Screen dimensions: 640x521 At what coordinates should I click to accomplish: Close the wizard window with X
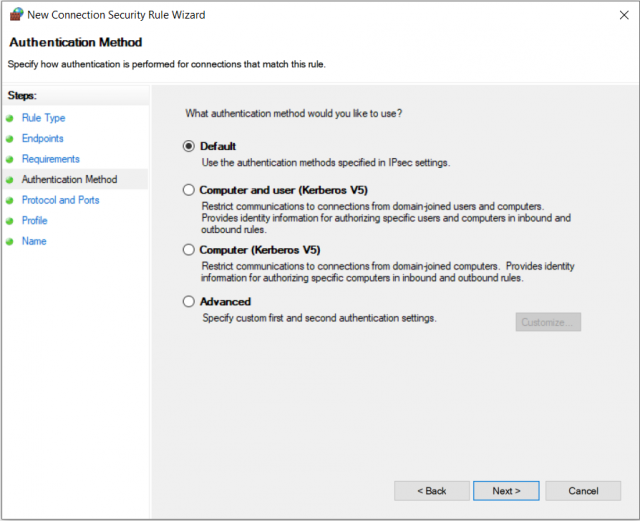tap(624, 15)
